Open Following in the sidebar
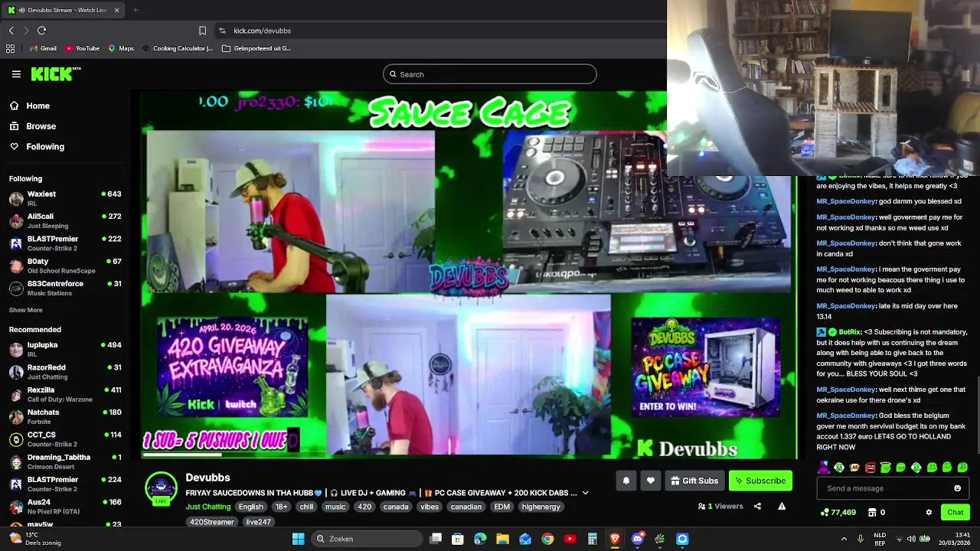This screenshot has width=980, height=551. tap(45, 146)
